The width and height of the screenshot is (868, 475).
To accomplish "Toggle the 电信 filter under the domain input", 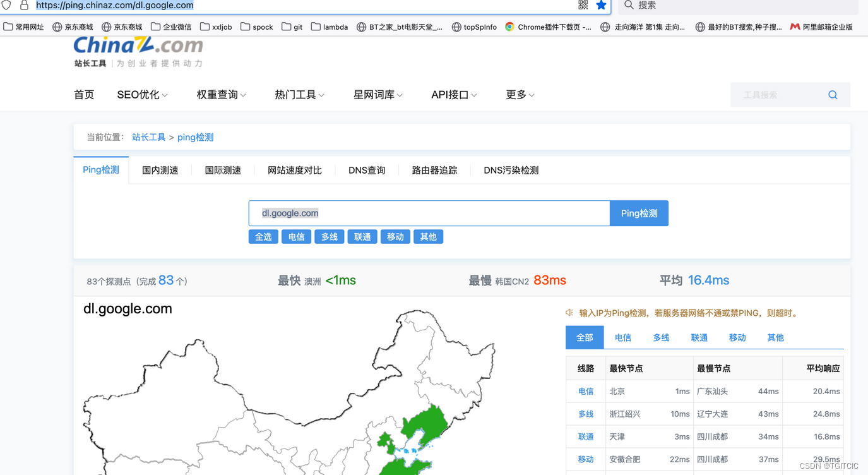I will 296,237.
